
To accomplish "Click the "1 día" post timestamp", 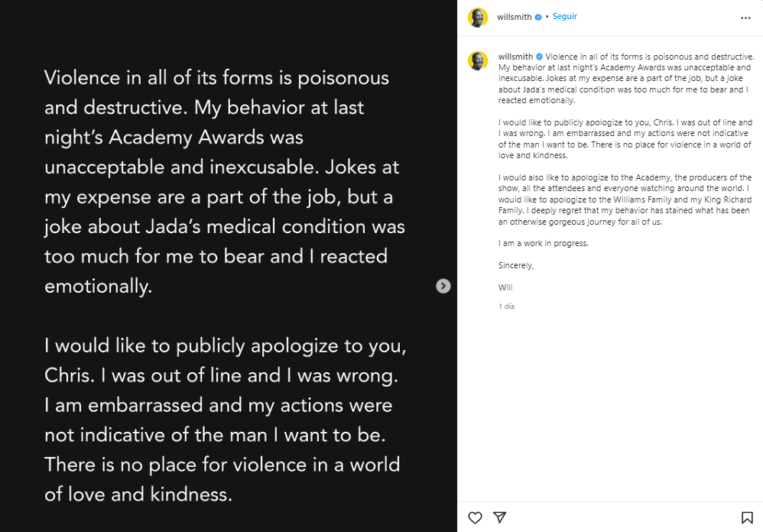I will click(x=506, y=307).
